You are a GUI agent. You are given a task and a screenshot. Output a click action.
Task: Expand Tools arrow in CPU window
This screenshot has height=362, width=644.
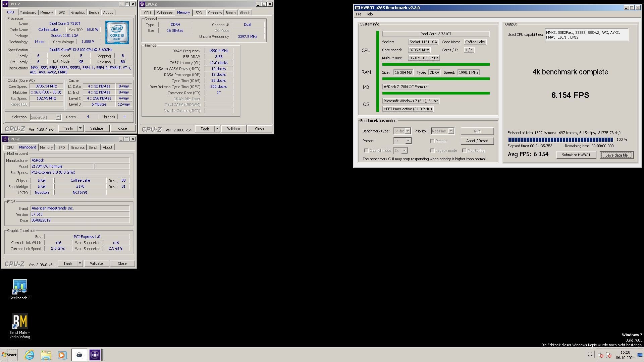[x=80, y=128]
